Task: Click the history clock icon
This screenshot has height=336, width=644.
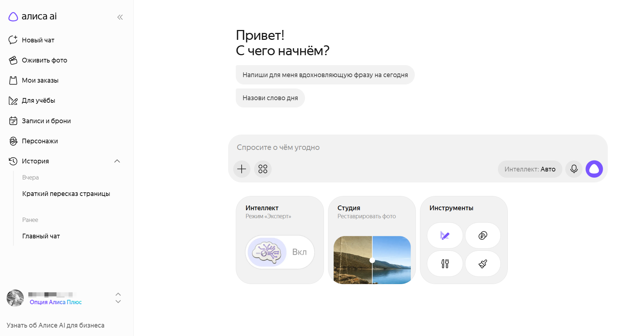Action: click(13, 161)
